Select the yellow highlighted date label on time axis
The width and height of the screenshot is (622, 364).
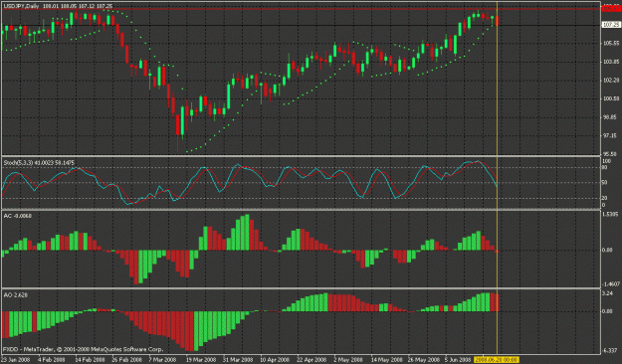tap(497, 360)
